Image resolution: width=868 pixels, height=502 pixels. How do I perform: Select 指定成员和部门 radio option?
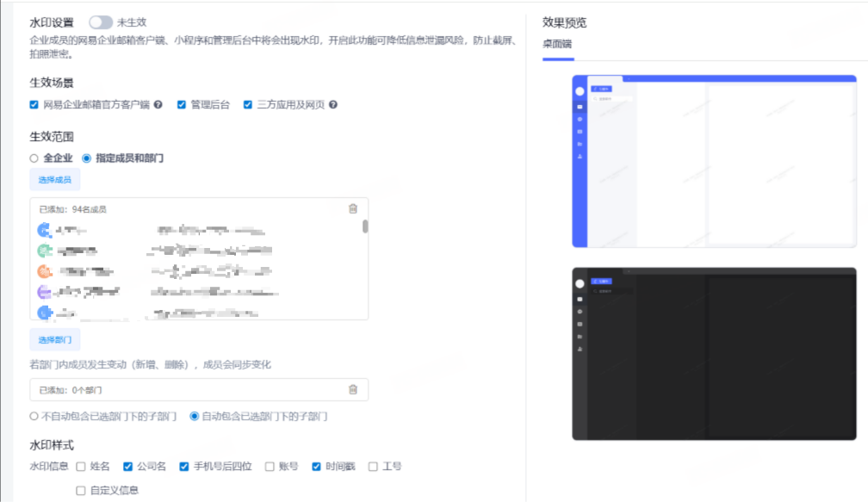[x=86, y=158]
